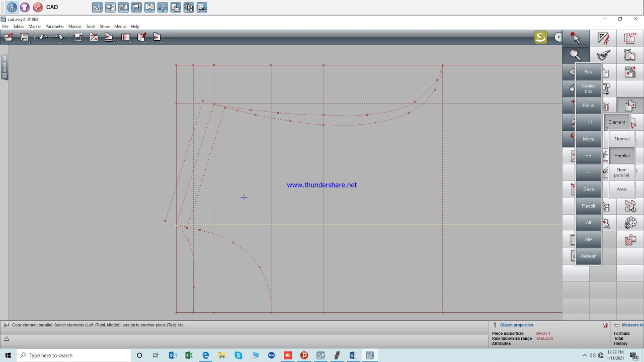Click the scissors icon in top launcher
Image resolution: width=644 pixels, height=362 pixels.
pos(163,8)
